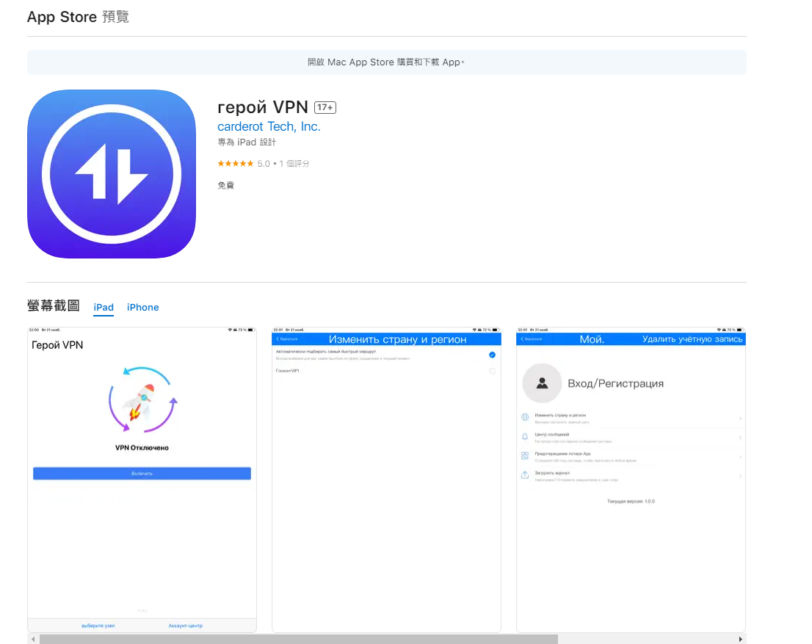Click the five-star rating stars
Viewport: 812px width, 644px height.
point(236,164)
